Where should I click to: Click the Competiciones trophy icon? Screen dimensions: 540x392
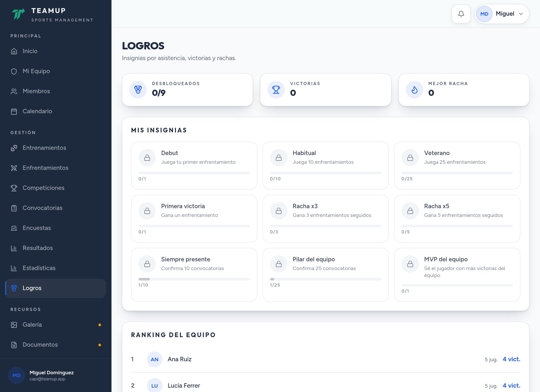tap(14, 188)
